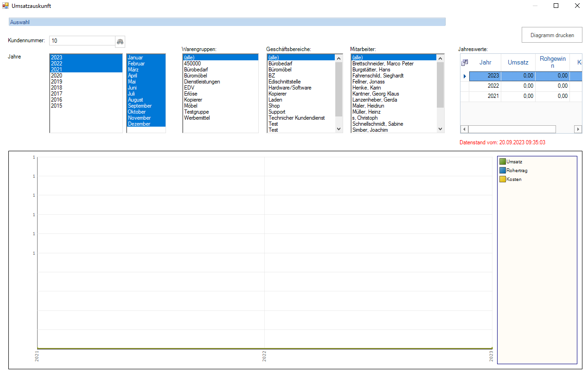This screenshot has width=588, height=373.
Task: Click the current row indicator arrow for 2023
Action: click(x=465, y=76)
